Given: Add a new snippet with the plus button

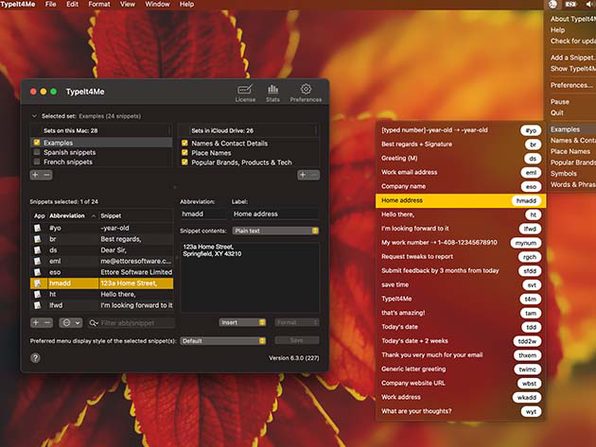Looking at the screenshot, I should coord(35,323).
